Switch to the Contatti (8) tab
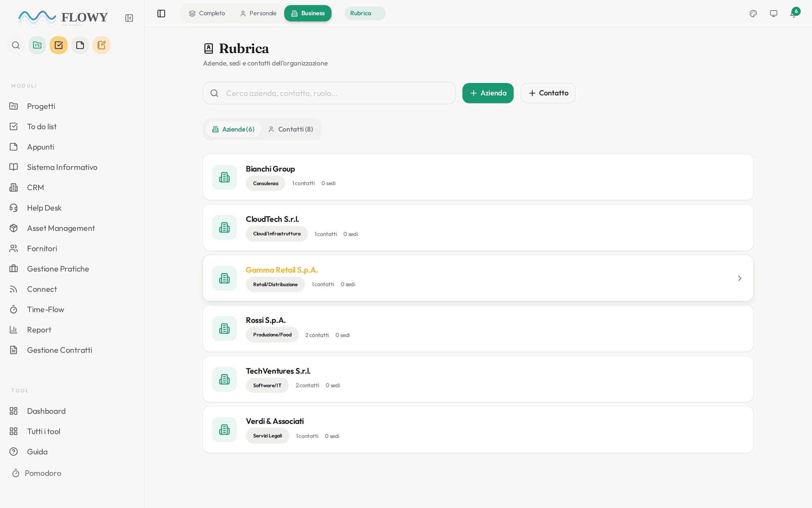This screenshot has height=508, width=812. (291, 129)
